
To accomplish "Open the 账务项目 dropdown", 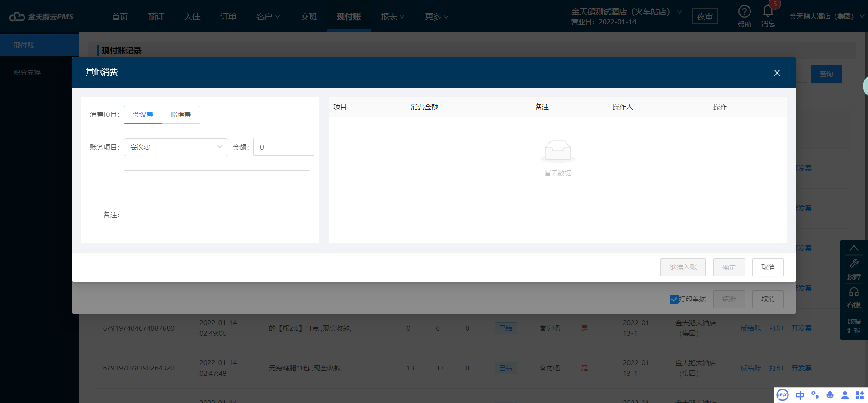I will click(x=176, y=147).
